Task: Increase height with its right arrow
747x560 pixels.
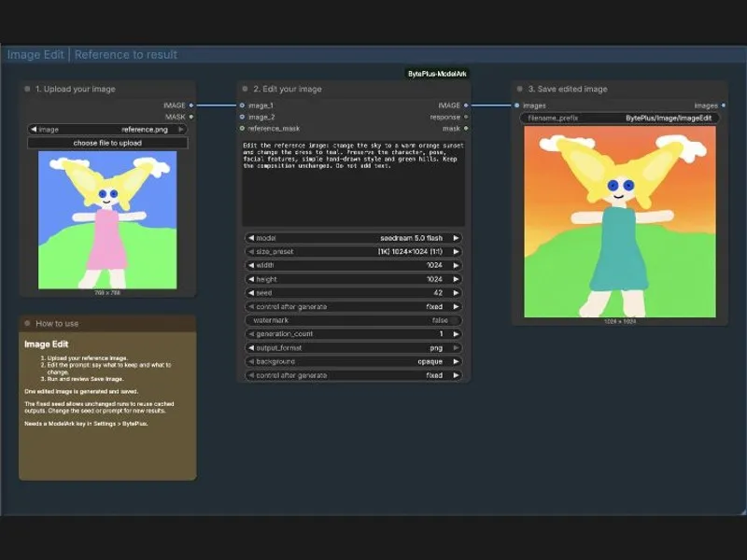Action: pyautogui.click(x=456, y=279)
